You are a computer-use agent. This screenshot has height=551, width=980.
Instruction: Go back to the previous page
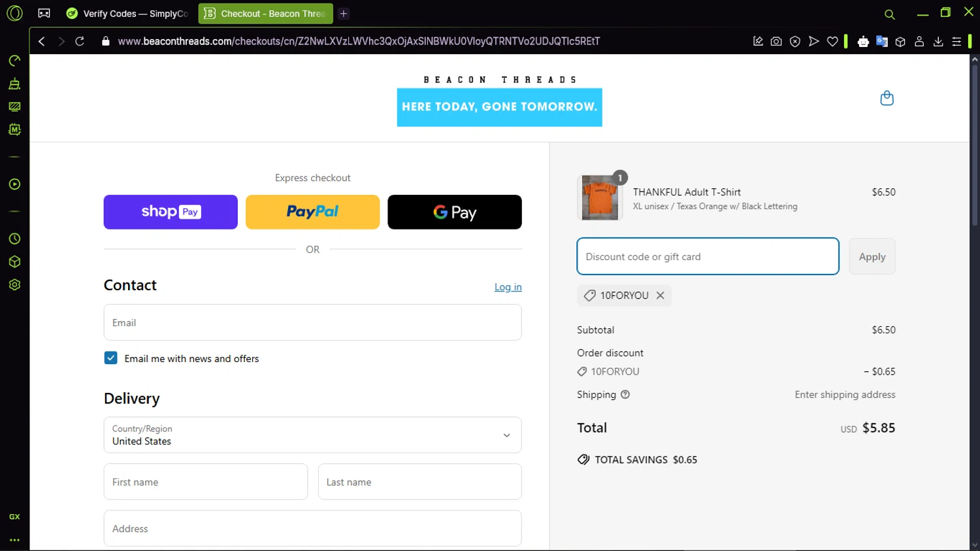click(x=42, y=41)
